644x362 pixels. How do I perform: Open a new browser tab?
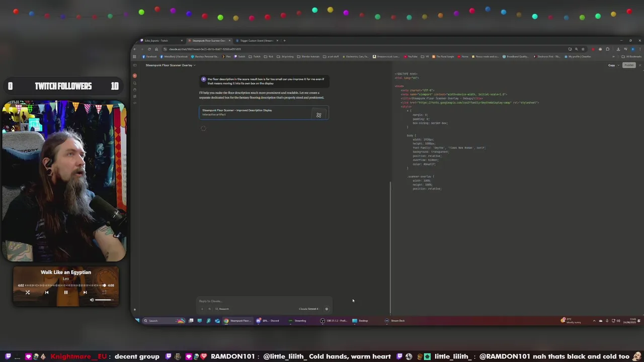click(x=284, y=41)
